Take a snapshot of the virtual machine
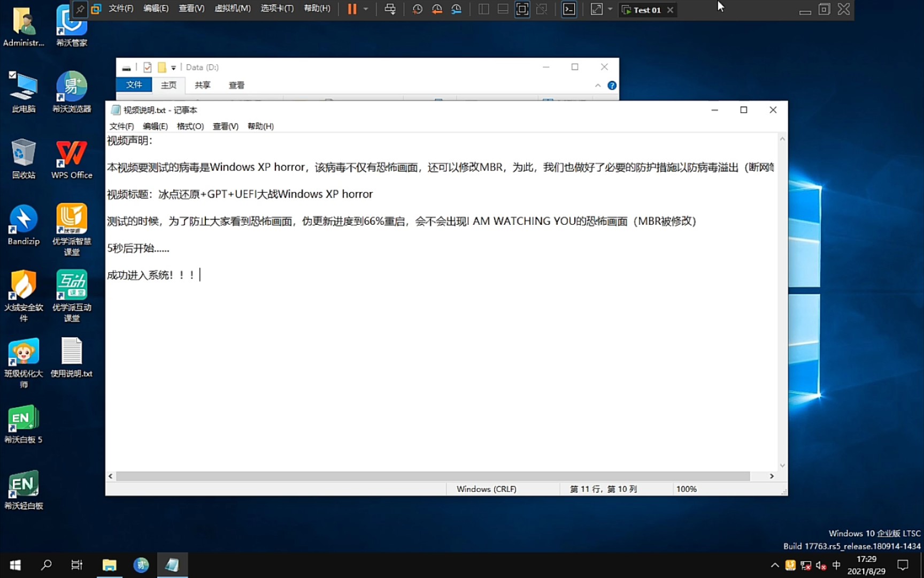Image resolution: width=924 pixels, height=578 pixels. click(418, 9)
